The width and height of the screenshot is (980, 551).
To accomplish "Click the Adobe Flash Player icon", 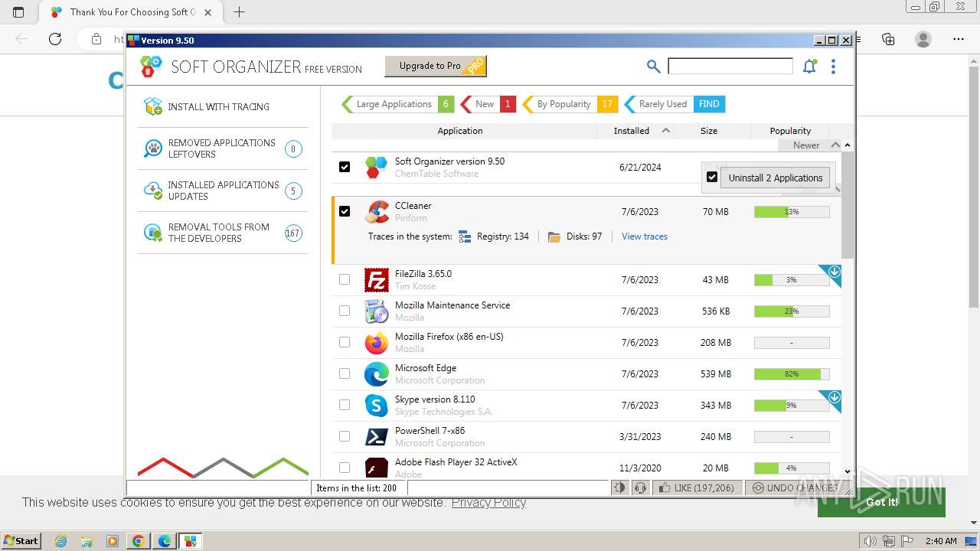I will point(377,468).
